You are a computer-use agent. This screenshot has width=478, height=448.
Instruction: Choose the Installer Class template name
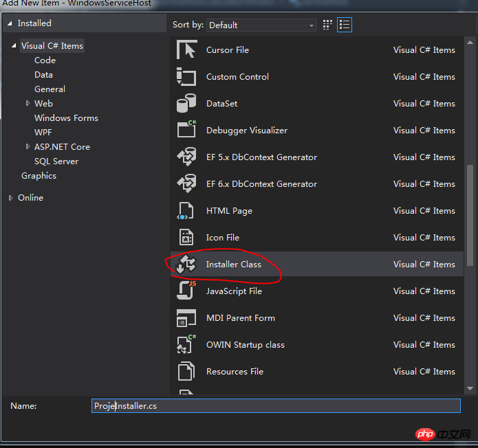tap(234, 265)
